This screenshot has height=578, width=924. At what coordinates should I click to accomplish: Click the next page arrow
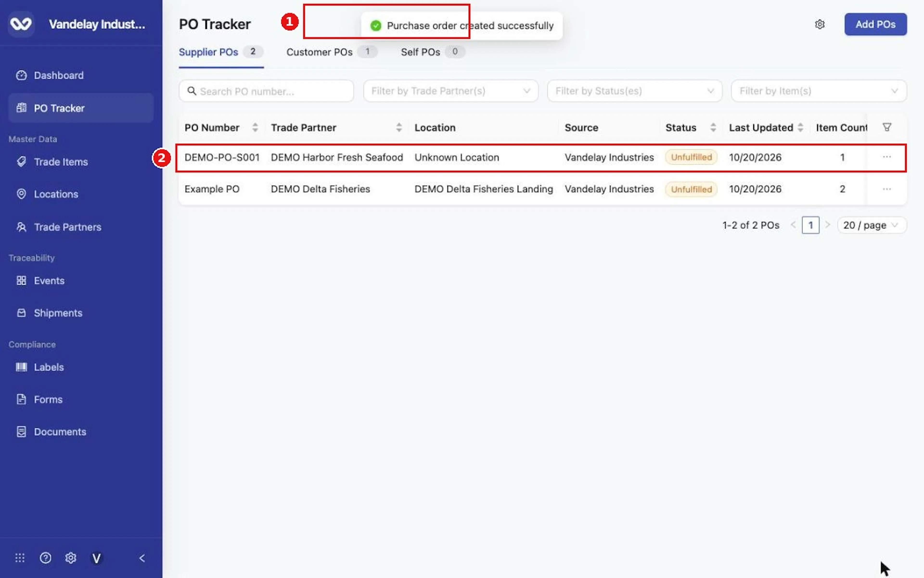[x=827, y=225]
